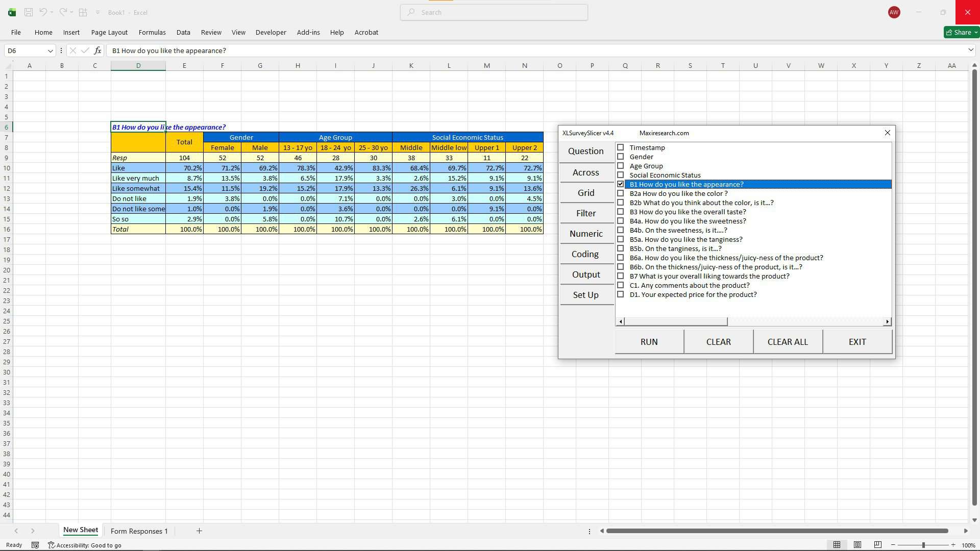The height and width of the screenshot is (551, 980).
Task: Uncheck B1 How do you like the appearance
Action: [x=621, y=184]
